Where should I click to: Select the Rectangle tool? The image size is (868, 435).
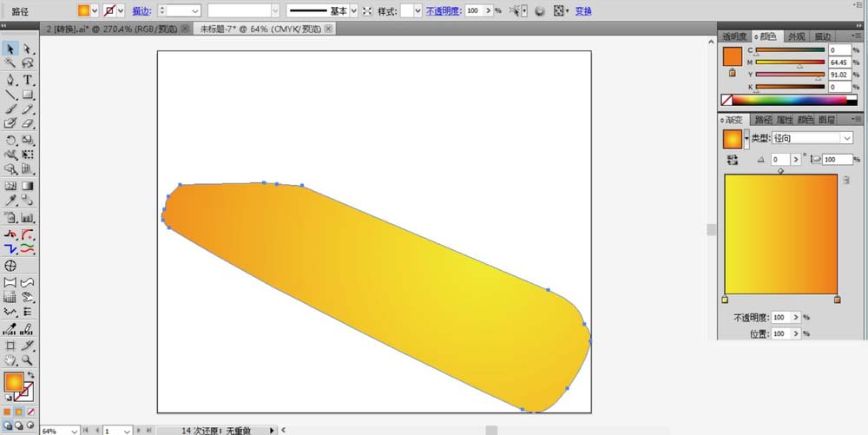tap(27, 95)
